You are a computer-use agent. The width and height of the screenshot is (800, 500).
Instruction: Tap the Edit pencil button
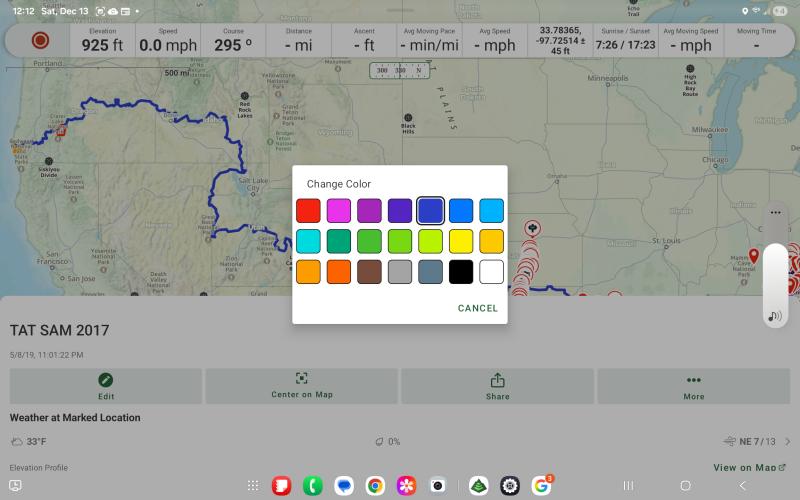(x=106, y=386)
